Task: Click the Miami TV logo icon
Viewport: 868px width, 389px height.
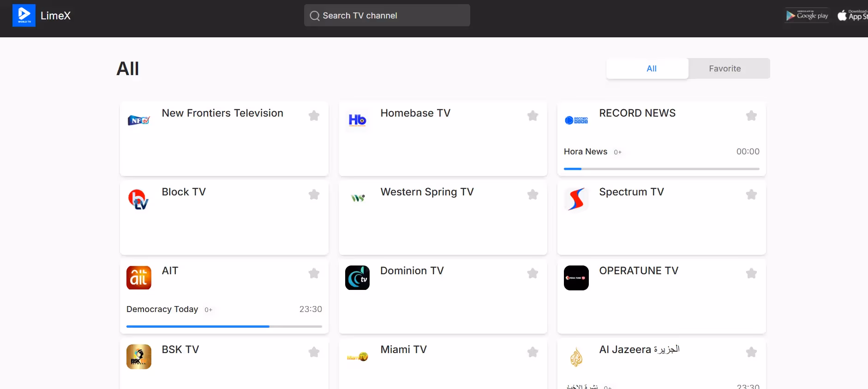Action: pyautogui.click(x=357, y=357)
